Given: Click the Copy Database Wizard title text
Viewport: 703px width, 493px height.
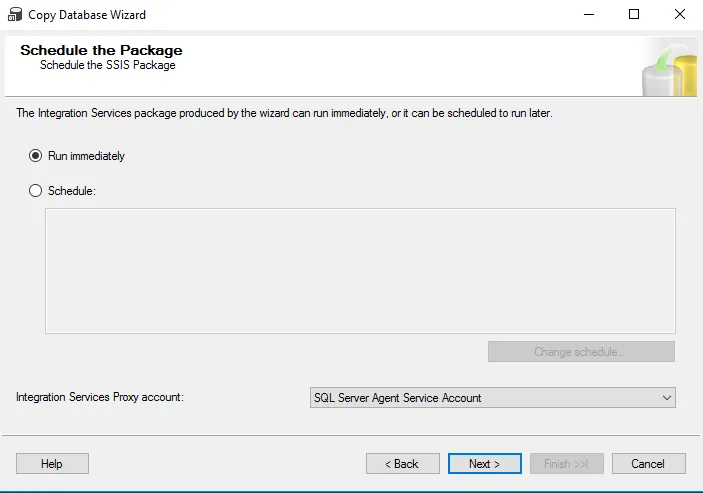Looking at the screenshot, I should coord(88,15).
